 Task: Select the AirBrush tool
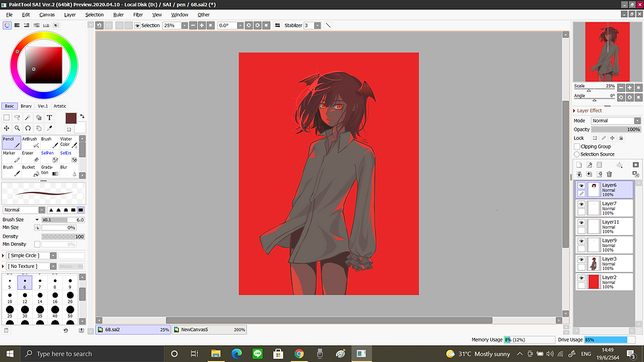point(30,143)
